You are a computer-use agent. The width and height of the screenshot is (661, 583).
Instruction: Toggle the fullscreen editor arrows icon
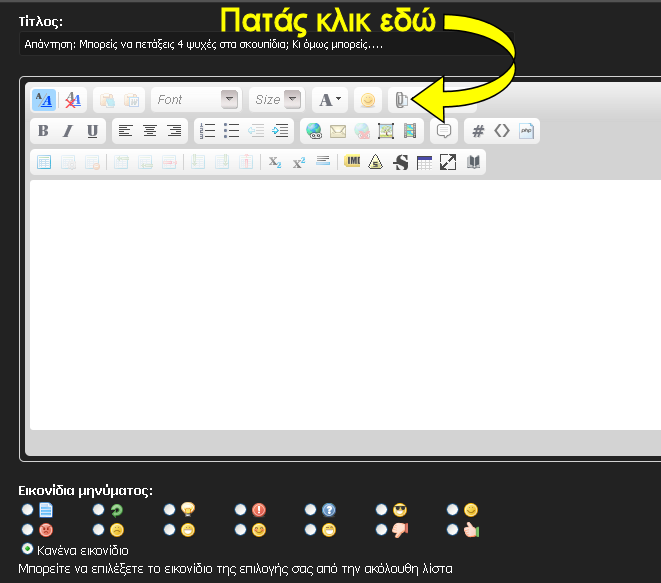tap(448, 162)
